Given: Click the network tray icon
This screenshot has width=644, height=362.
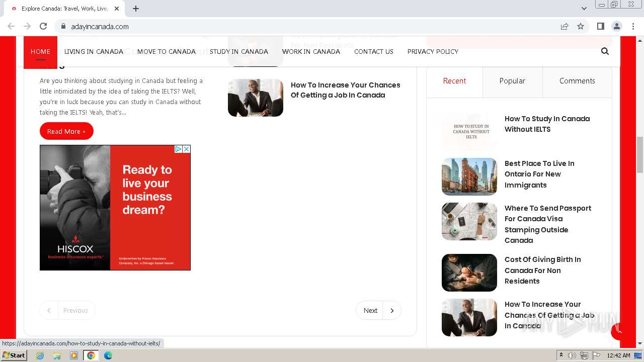Looking at the screenshot, I should click(584, 355).
